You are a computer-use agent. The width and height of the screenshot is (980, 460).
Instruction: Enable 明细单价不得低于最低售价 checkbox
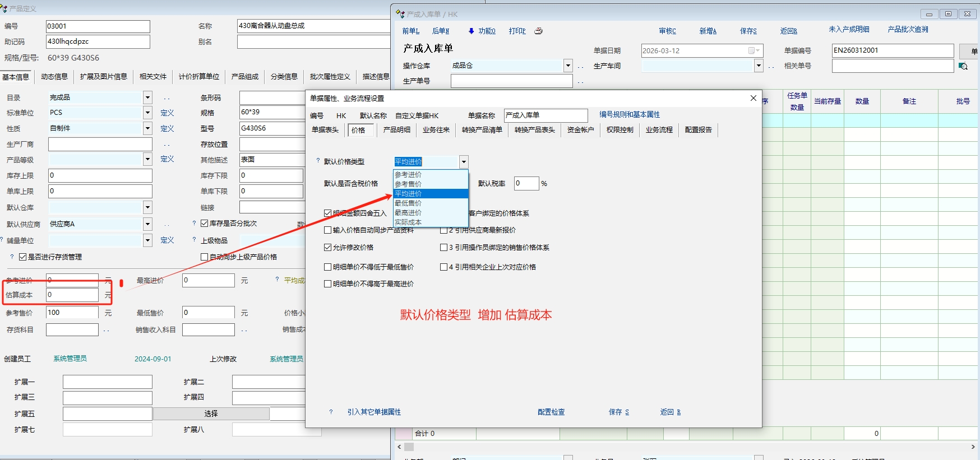[328, 267]
